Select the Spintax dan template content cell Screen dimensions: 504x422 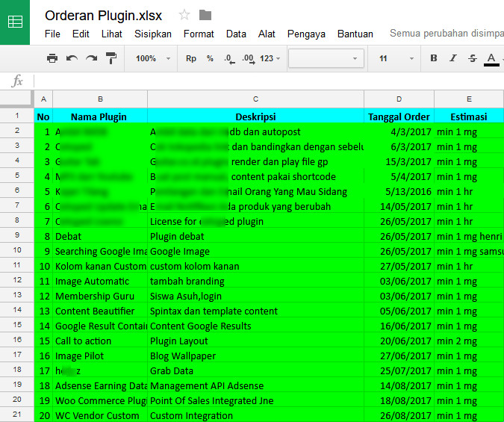point(255,311)
